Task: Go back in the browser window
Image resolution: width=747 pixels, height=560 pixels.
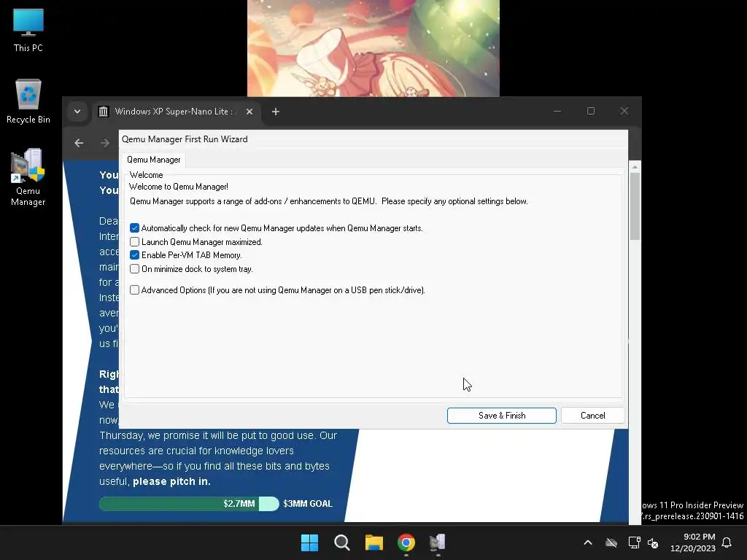Action: (79, 143)
